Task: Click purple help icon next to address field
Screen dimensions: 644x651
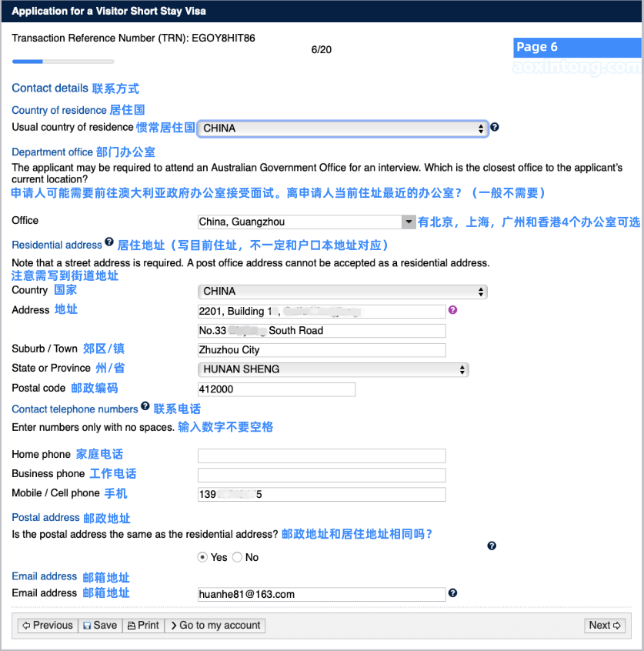Action: pyautogui.click(x=452, y=310)
